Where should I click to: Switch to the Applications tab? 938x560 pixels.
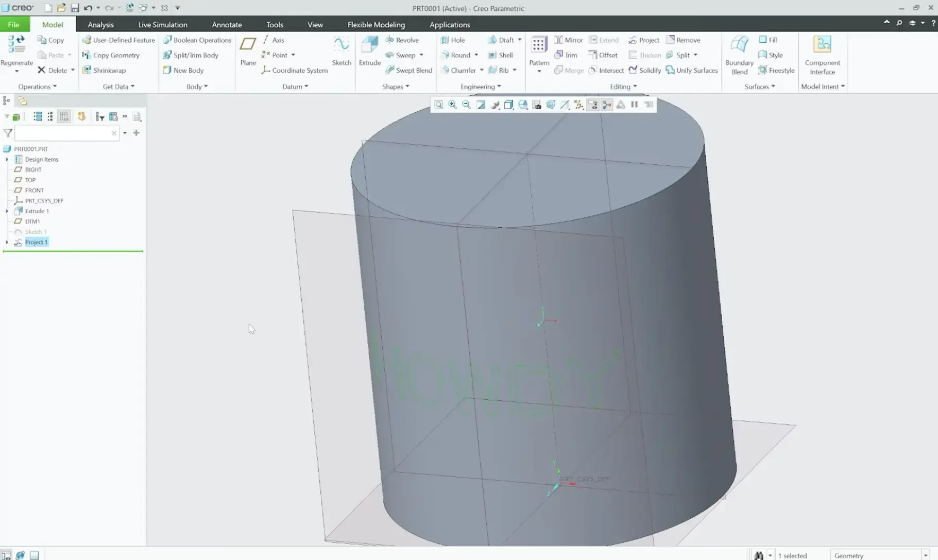point(449,24)
